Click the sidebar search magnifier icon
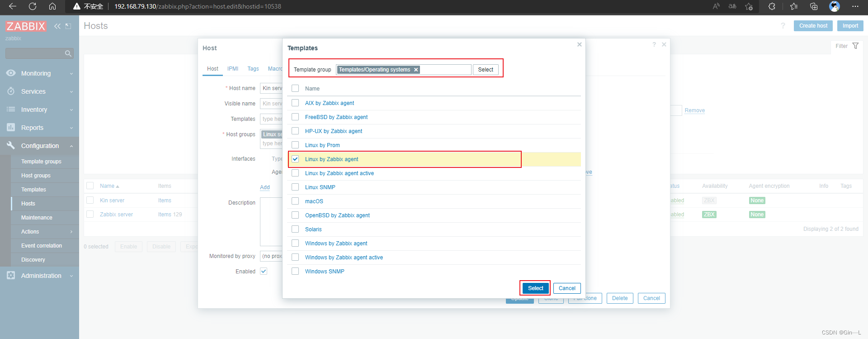The image size is (868, 339). pos(68,53)
